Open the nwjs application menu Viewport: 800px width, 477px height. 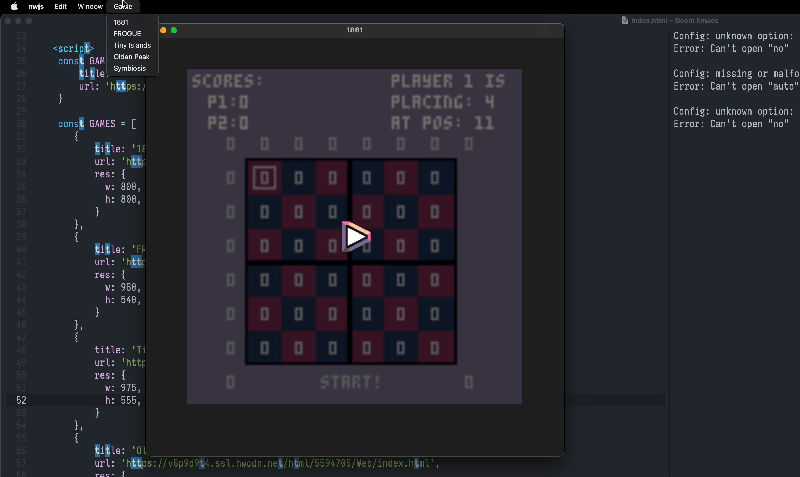coord(36,7)
